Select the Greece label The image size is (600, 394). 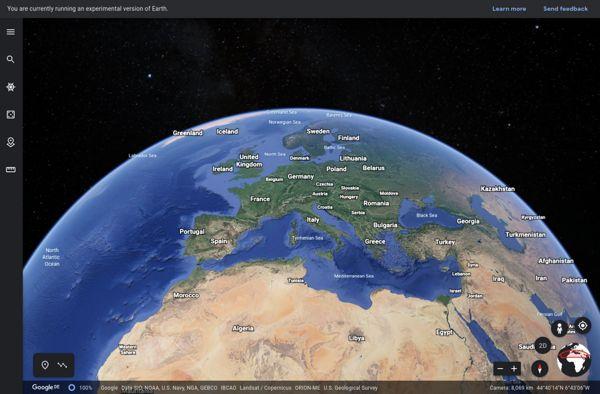pos(375,241)
